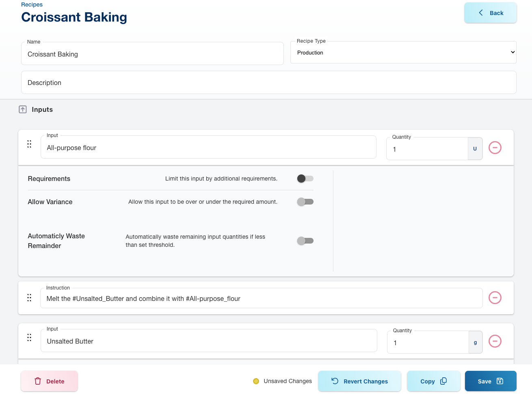Delete the Croissant Baking recipe
This screenshot has height=394, width=532.
(x=49, y=381)
